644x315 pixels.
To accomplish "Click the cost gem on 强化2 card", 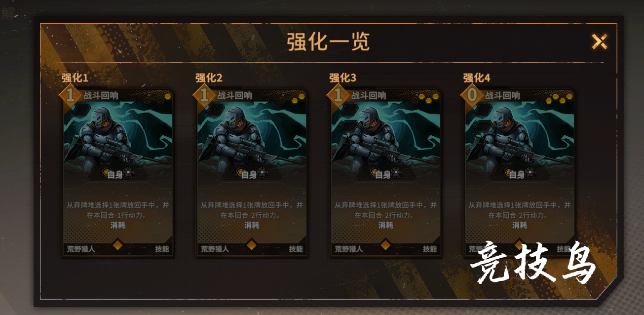I will (204, 95).
